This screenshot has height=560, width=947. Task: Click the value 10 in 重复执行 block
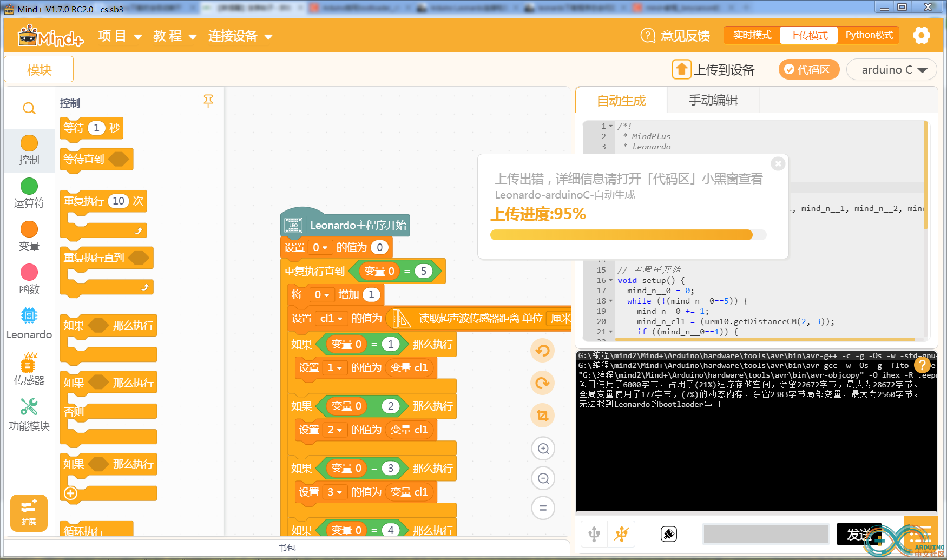(119, 201)
